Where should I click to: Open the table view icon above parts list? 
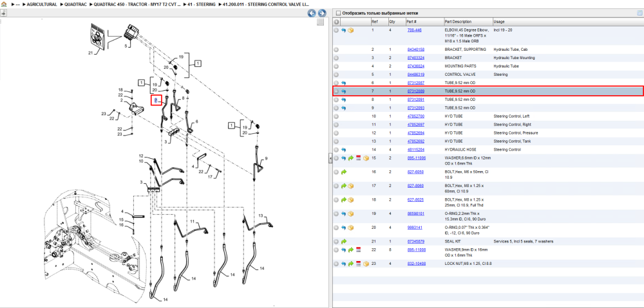(639, 13)
